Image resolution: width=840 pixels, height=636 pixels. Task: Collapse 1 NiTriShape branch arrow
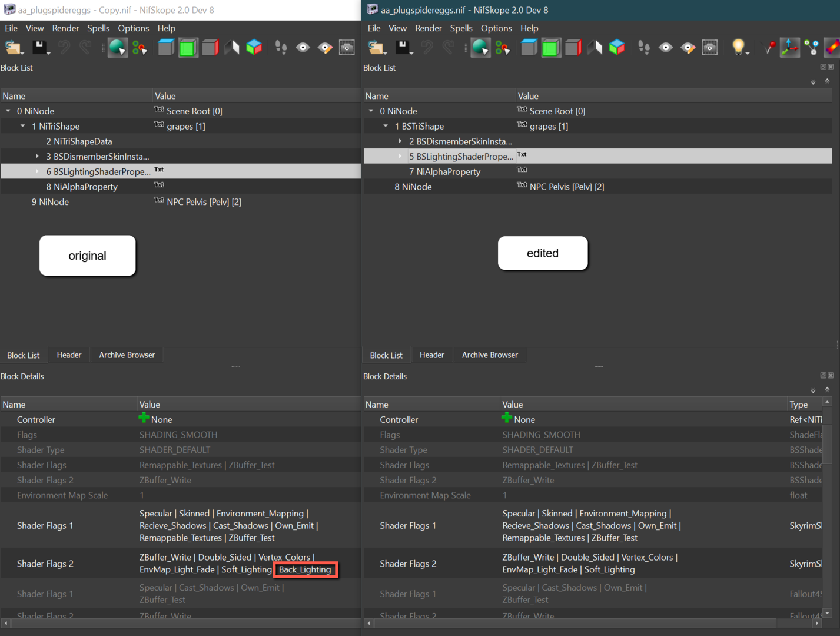point(23,126)
